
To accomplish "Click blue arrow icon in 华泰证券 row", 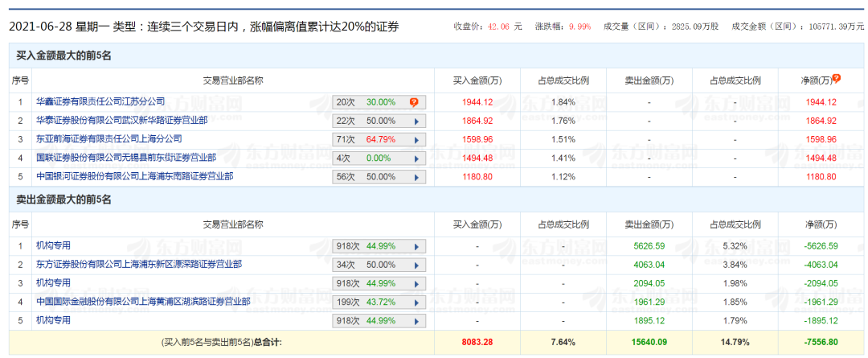I will (416, 121).
